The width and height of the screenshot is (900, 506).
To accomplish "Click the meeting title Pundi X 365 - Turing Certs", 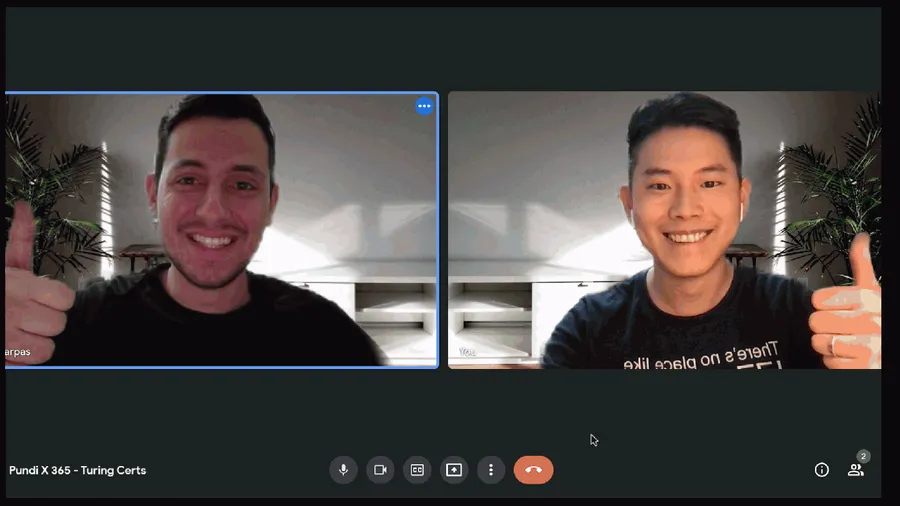I will pyautogui.click(x=78, y=471).
